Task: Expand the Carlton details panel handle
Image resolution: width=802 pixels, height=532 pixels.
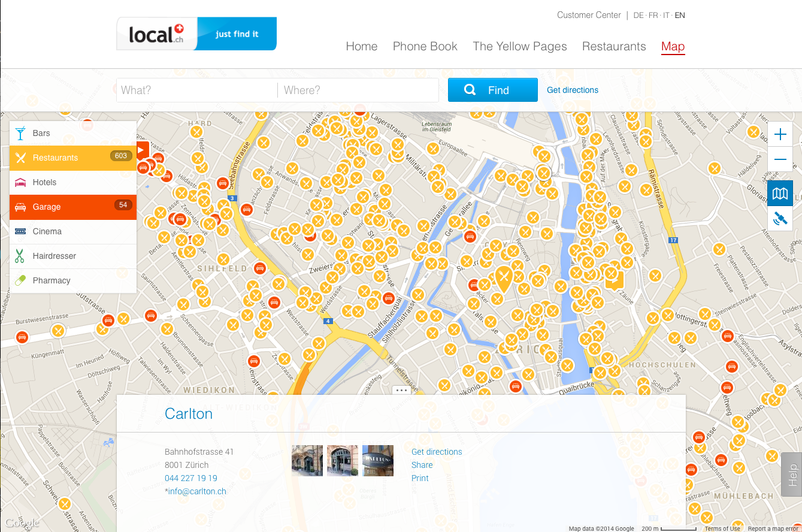Action: pyautogui.click(x=401, y=390)
